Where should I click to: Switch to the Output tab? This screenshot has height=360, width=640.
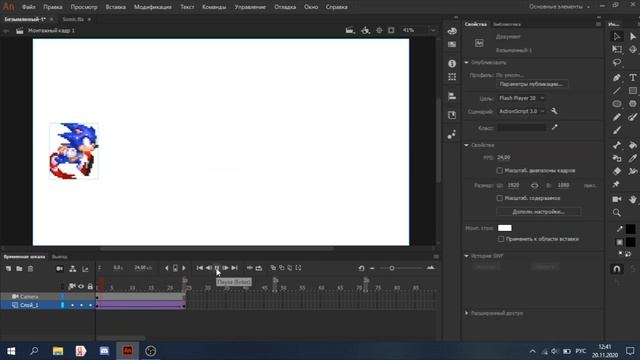click(x=60, y=257)
